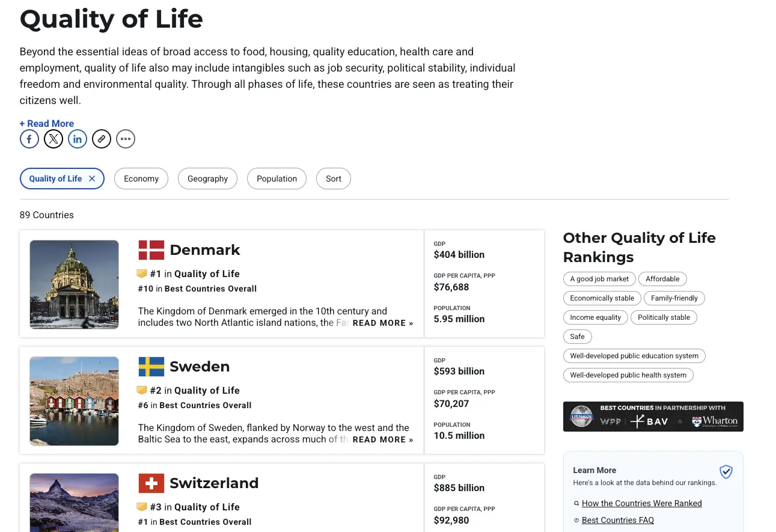Expand description with + Read More
Image resolution: width=776 pixels, height=532 pixels.
coord(47,123)
